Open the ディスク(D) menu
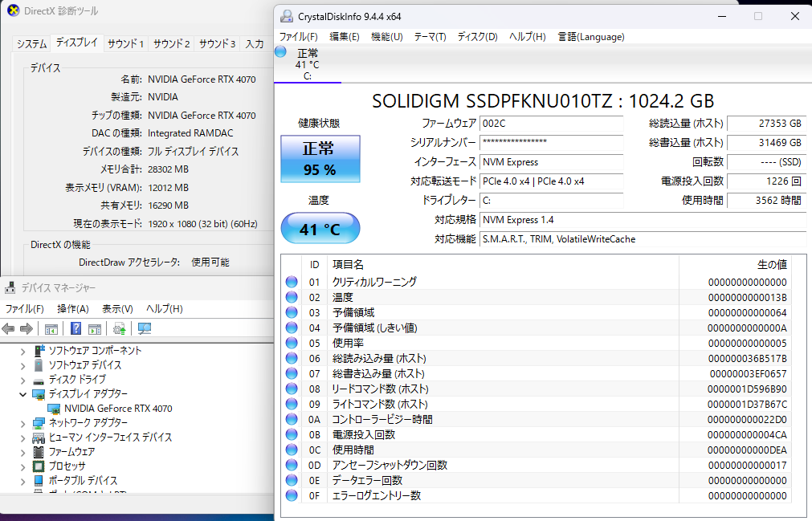The image size is (812, 521). pos(477,37)
